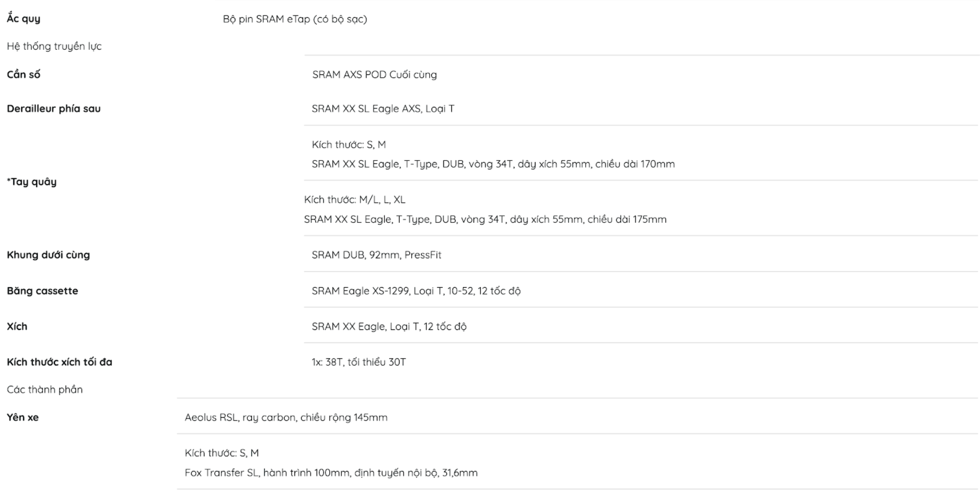This screenshot has width=980, height=490.
Task: Select the 170mm crank length description
Action: [x=493, y=164]
